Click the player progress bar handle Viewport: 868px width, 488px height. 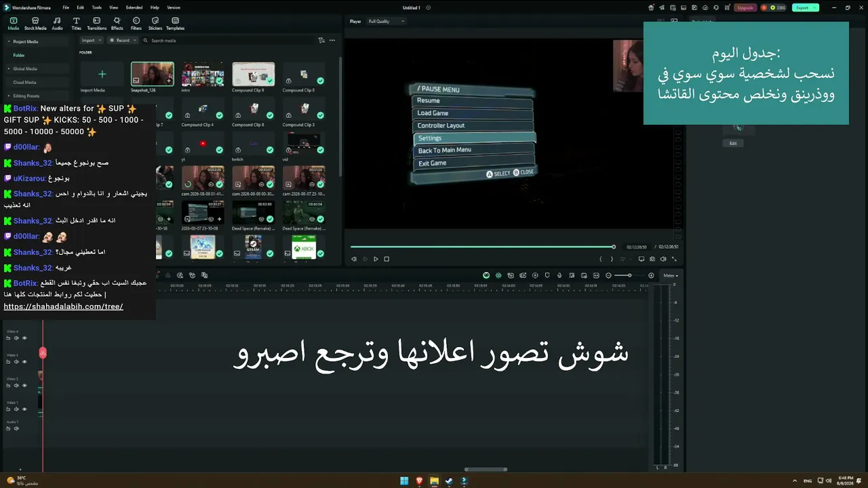pyautogui.click(x=614, y=247)
